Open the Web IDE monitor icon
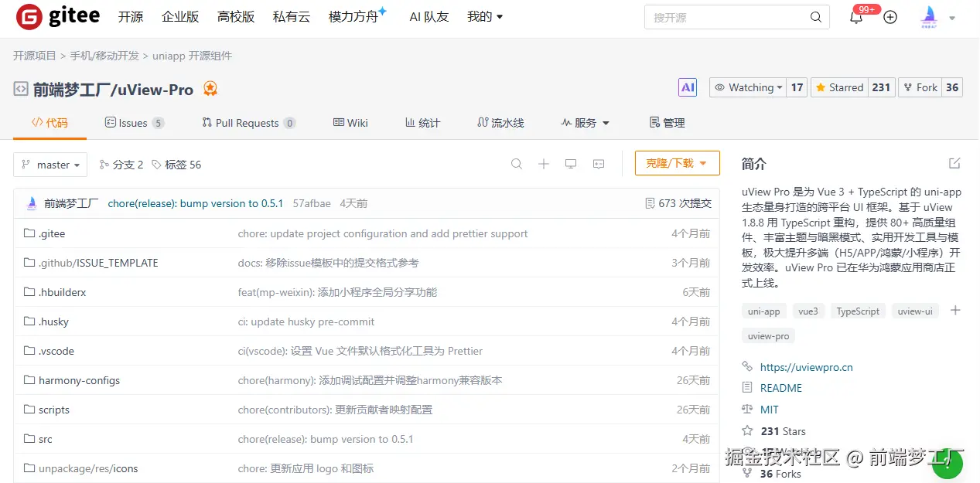 pyautogui.click(x=571, y=164)
